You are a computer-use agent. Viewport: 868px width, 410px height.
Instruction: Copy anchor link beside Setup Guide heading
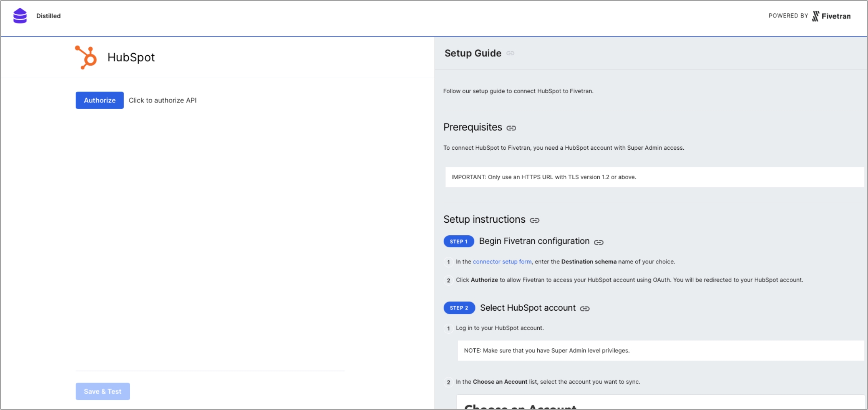point(510,53)
